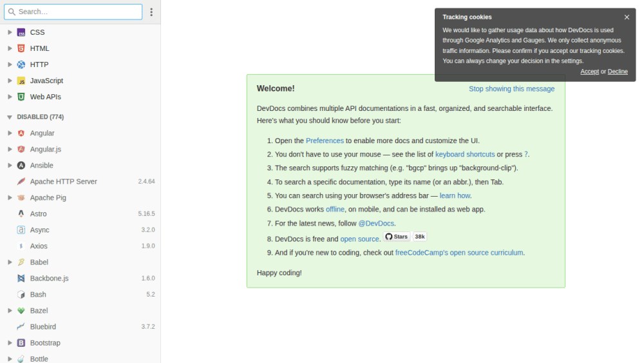Click the CSS documentation icon

coord(21,32)
